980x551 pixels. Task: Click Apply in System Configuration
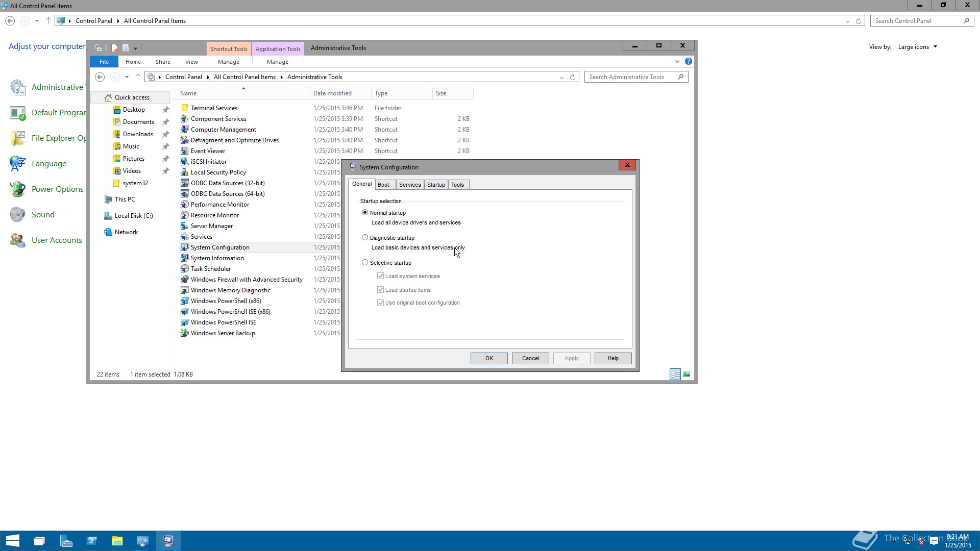[x=572, y=359]
